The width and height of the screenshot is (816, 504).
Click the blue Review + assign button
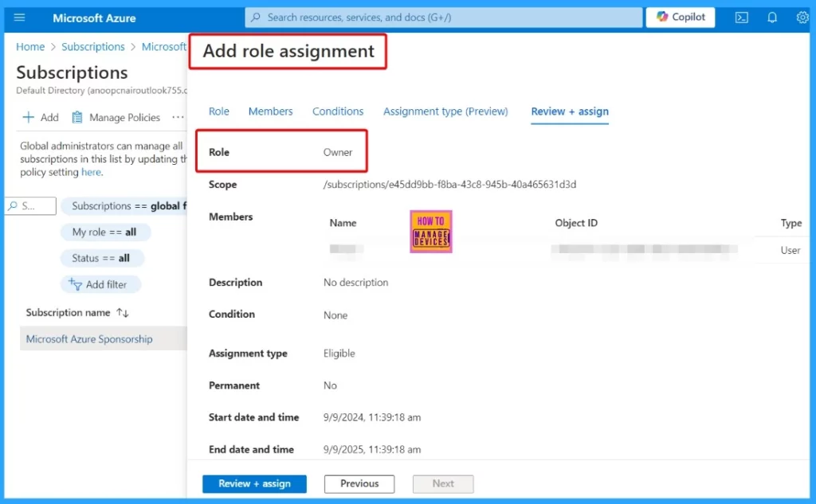coord(254,484)
